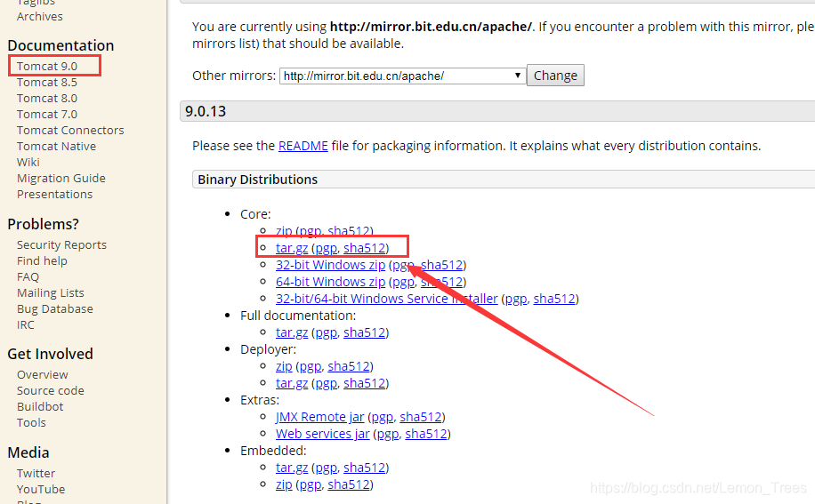
Task: Open Get Involved Overview link
Action: (x=42, y=375)
